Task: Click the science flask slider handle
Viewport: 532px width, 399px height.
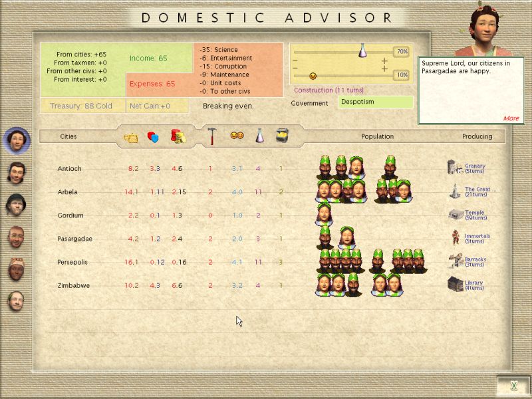Action: coord(362,51)
